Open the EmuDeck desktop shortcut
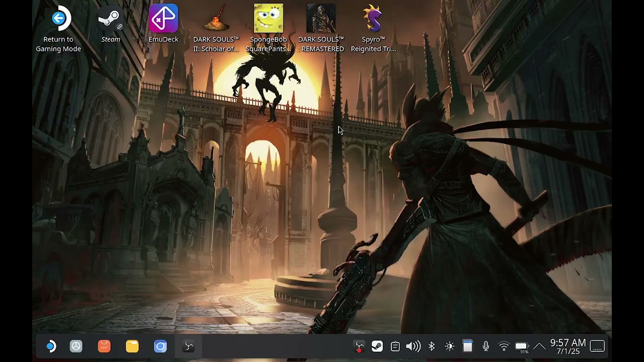This screenshot has width=644, height=362. (x=164, y=24)
